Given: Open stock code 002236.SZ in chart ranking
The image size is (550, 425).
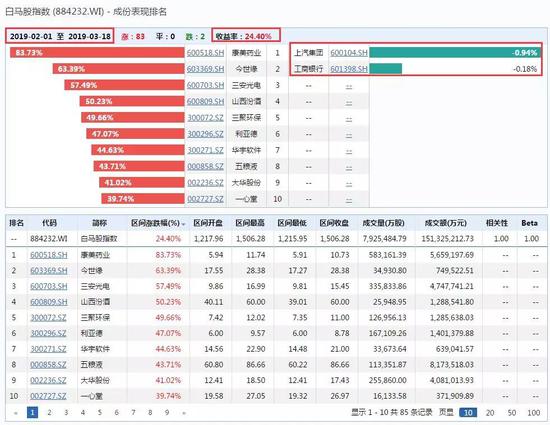Looking at the screenshot, I should coord(205,182).
